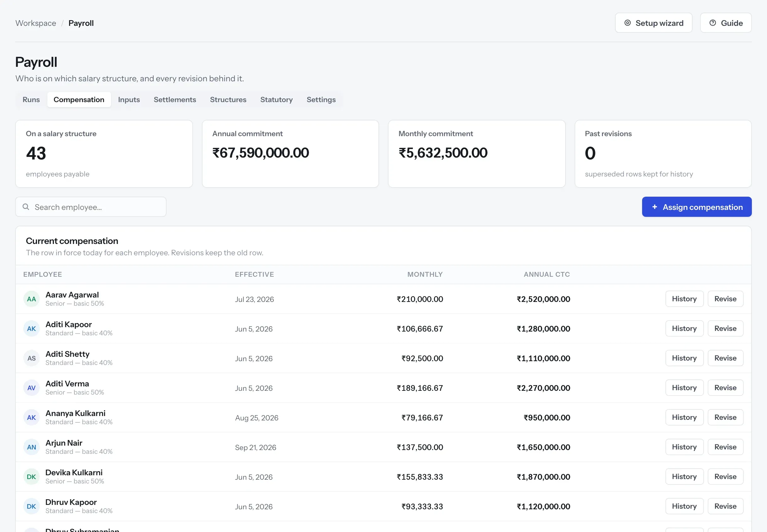Open the Guide

point(726,23)
